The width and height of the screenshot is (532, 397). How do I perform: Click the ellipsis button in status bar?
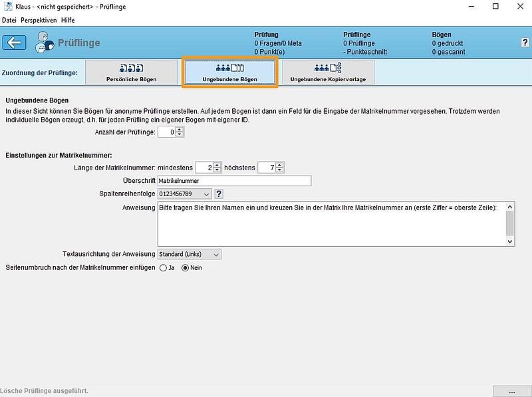pos(512,391)
